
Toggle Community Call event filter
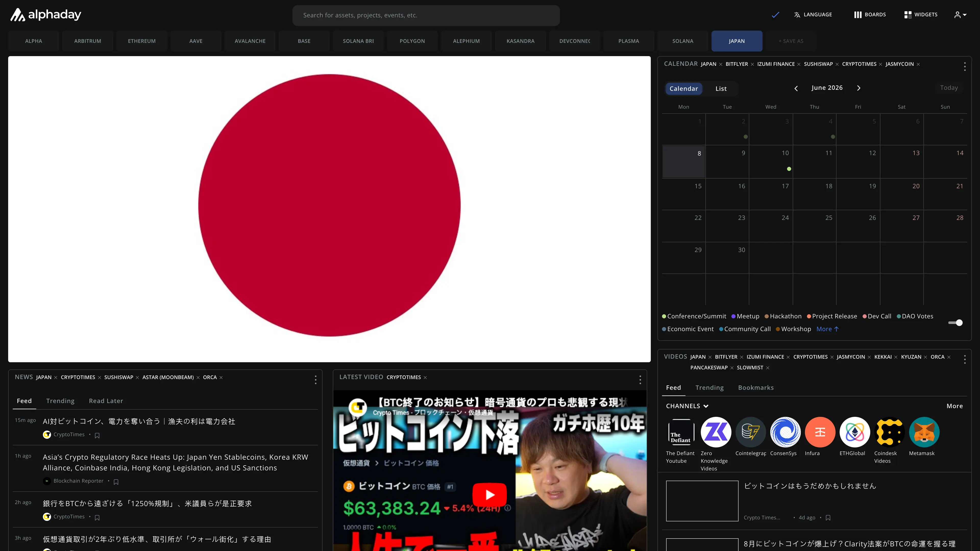click(x=744, y=329)
